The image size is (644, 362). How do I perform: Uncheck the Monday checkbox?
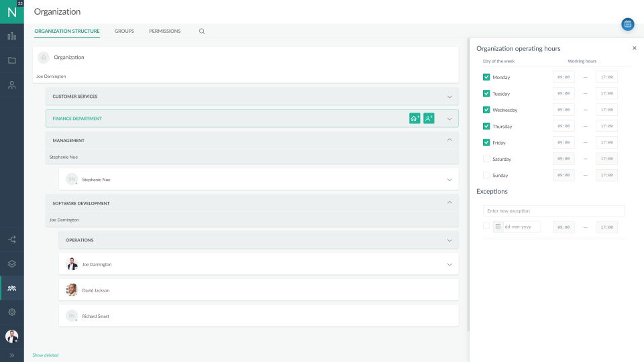point(486,77)
